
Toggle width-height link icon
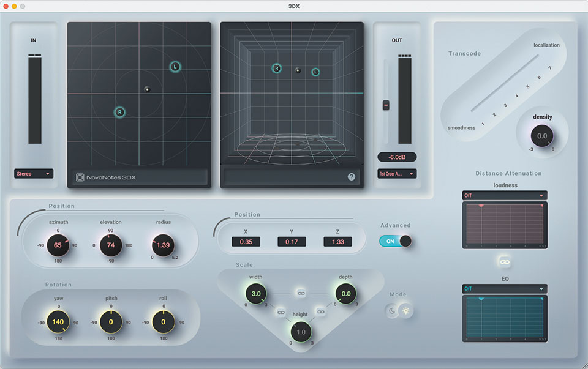281,312
